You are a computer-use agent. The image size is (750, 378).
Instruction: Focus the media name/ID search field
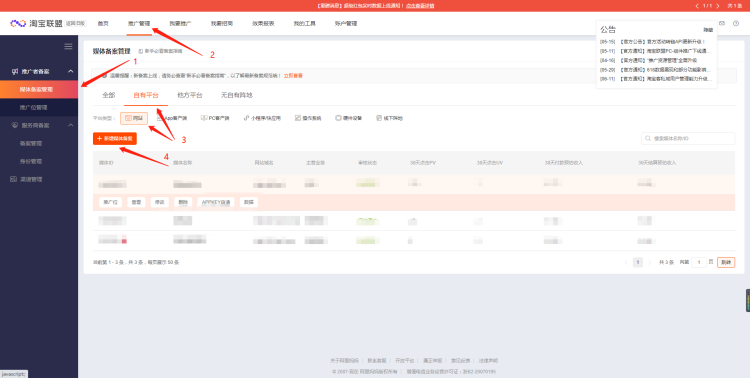click(x=688, y=138)
